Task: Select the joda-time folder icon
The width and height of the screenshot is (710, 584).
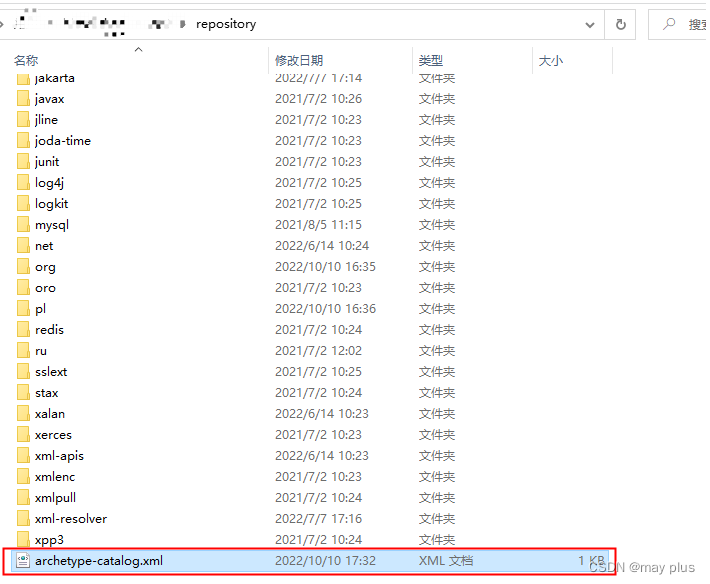Action: click(x=23, y=140)
